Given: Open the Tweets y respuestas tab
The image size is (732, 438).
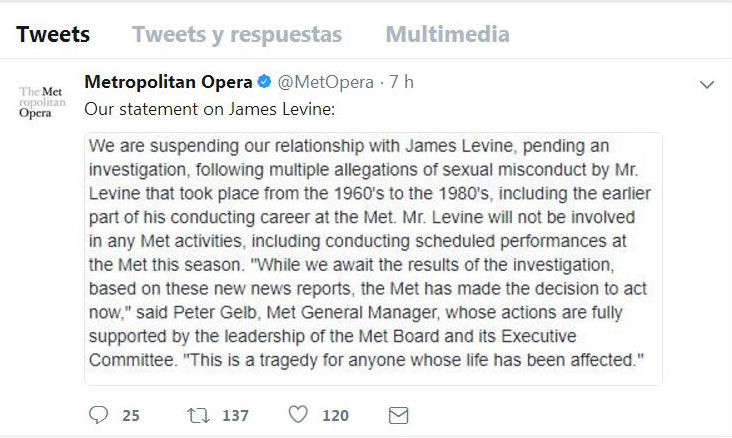Looking at the screenshot, I should (237, 34).
